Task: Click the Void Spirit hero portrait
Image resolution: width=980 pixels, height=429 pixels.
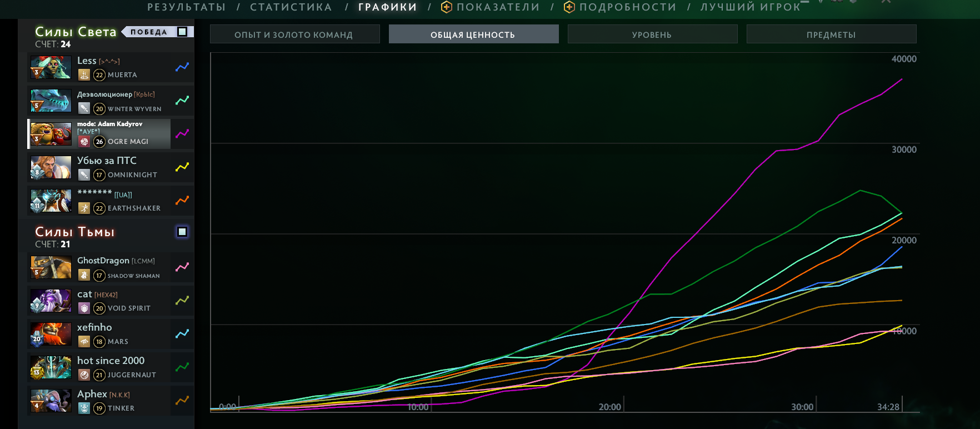Action: click(x=51, y=301)
